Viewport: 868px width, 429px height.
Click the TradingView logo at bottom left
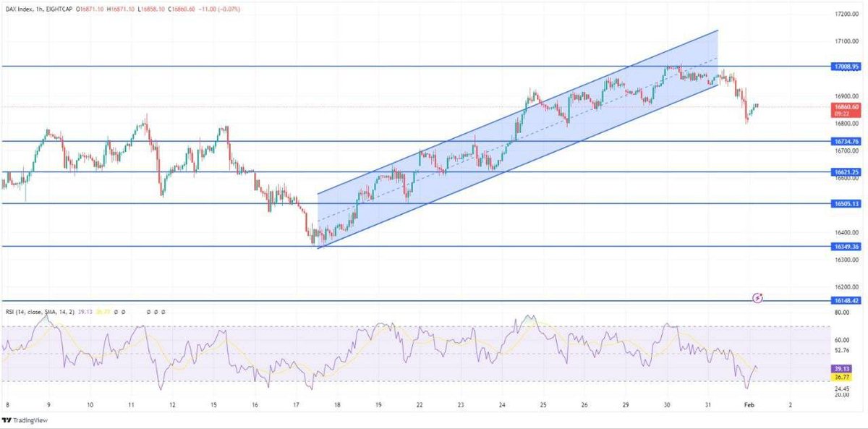(23, 420)
